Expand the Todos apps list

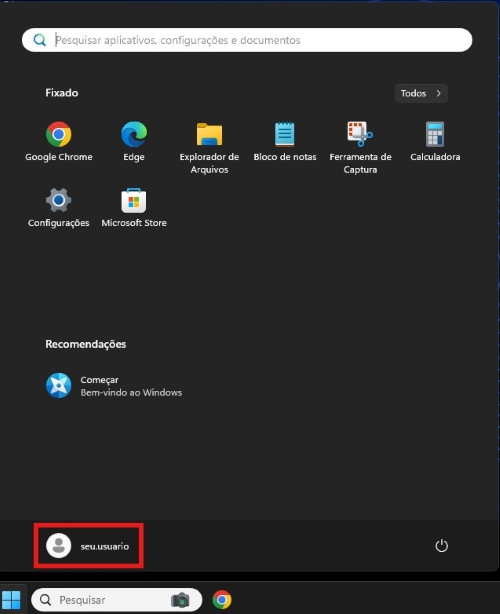(421, 93)
